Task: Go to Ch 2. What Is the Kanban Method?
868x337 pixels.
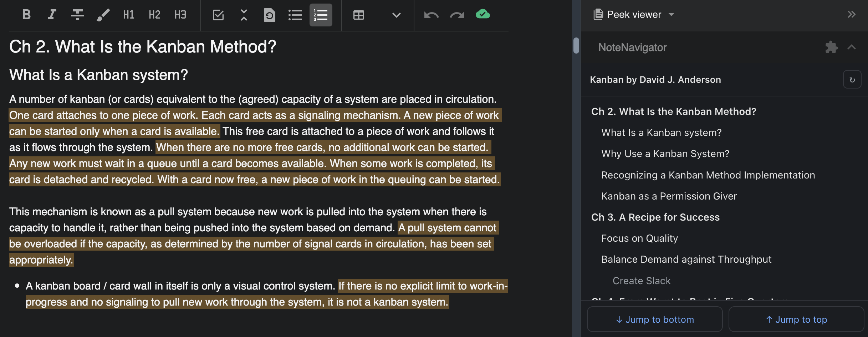Action: (x=674, y=111)
